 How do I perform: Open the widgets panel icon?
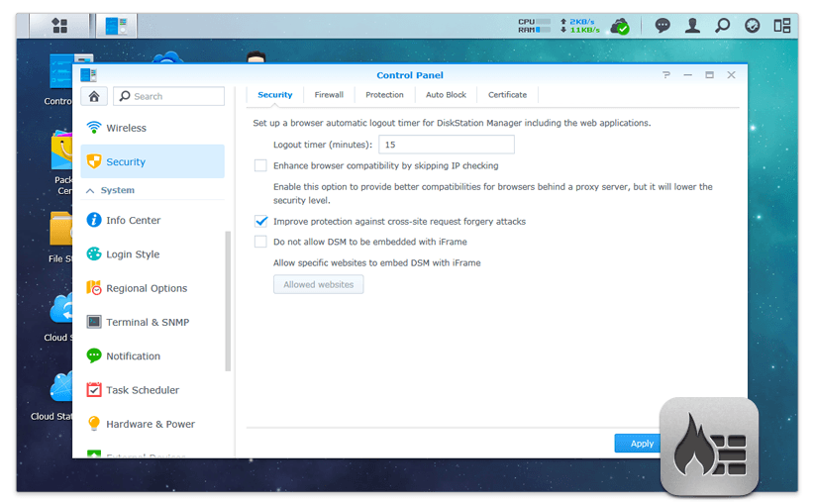pyautogui.click(x=782, y=25)
